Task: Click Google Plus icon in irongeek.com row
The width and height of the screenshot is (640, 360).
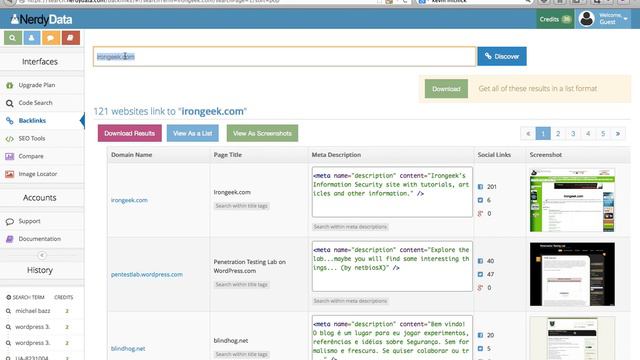Action: coord(480,213)
